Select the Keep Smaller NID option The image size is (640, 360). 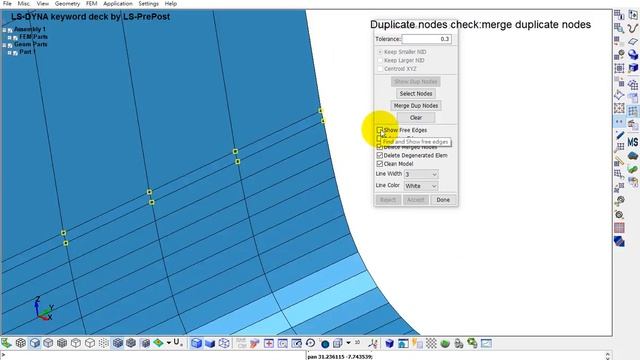[x=380, y=52]
